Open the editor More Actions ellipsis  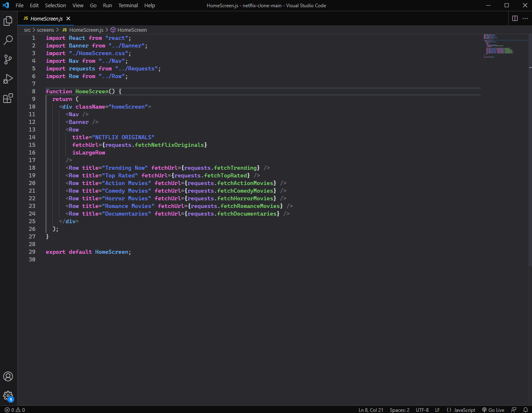pyautogui.click(x=525, y=18)
